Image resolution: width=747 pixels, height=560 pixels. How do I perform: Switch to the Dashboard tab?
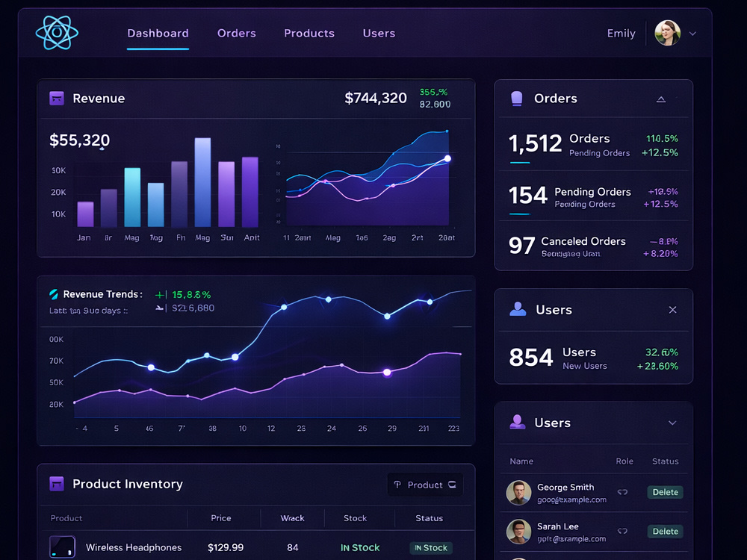[x=158, y=34]
